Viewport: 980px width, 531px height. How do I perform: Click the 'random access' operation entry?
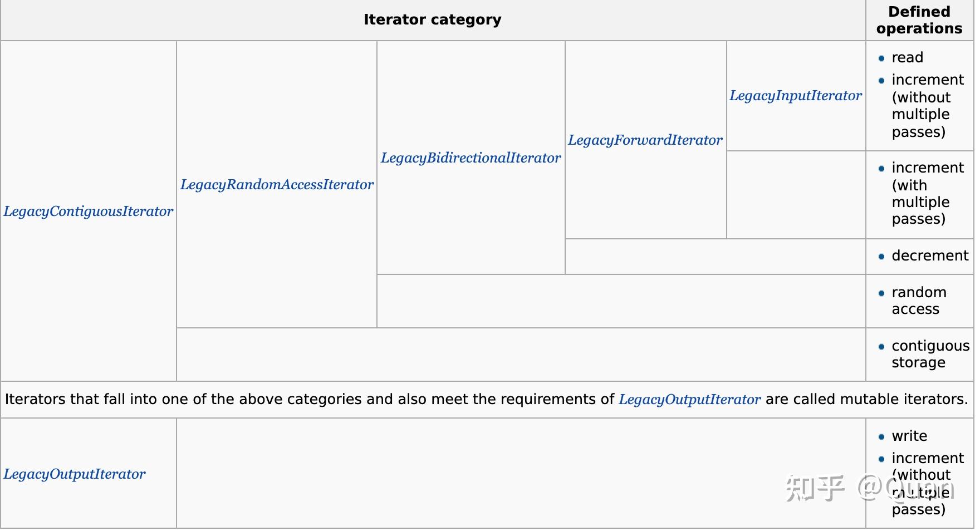pyautogui.click(x=919, y=301)
